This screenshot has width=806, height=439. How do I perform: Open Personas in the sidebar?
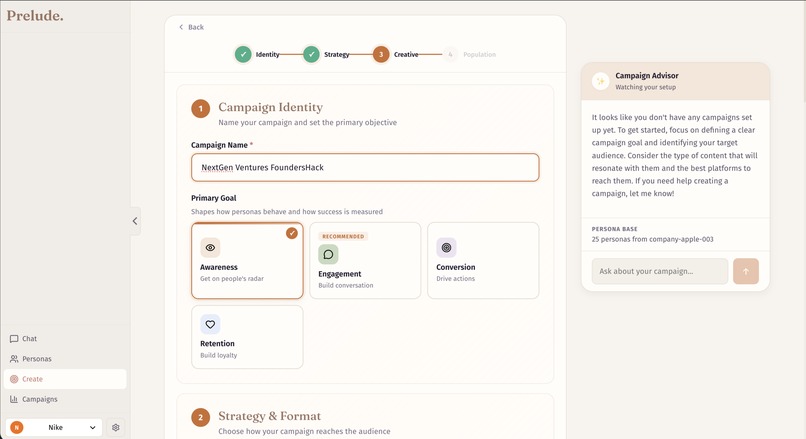click(65, 359)
